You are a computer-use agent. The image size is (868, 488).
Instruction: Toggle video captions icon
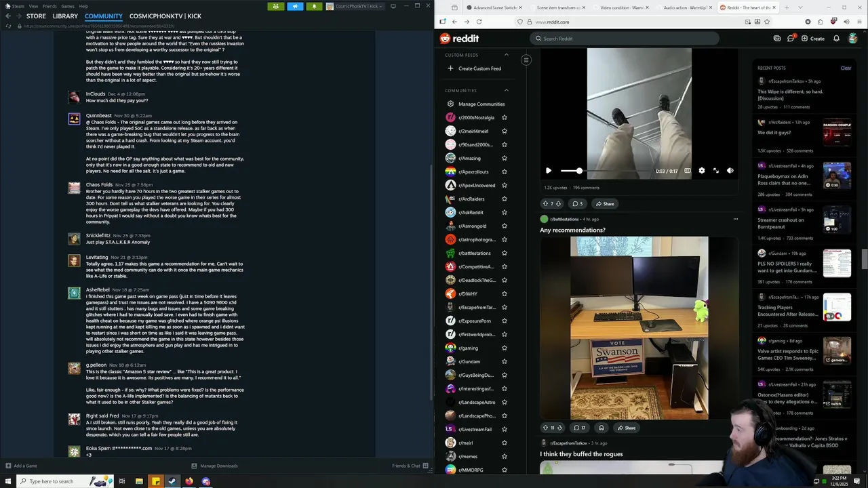pyautogui.click(x=687, y=171)
